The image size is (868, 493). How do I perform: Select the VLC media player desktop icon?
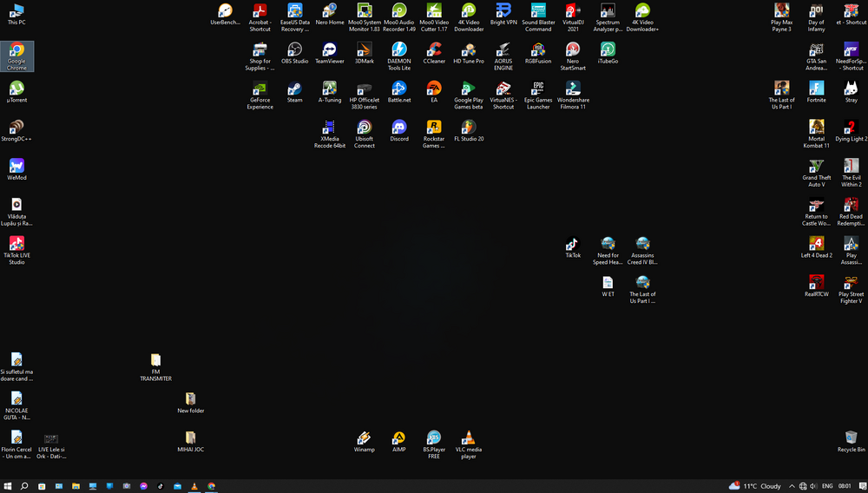[469, 445]
